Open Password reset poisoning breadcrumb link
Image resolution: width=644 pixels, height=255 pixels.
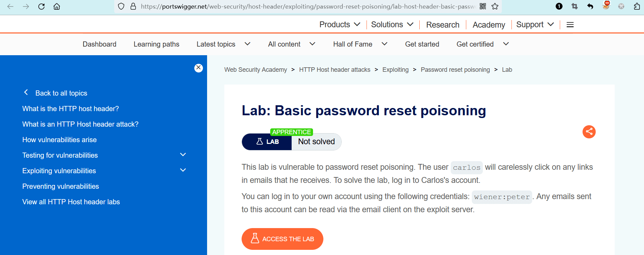tap(455, 70)
